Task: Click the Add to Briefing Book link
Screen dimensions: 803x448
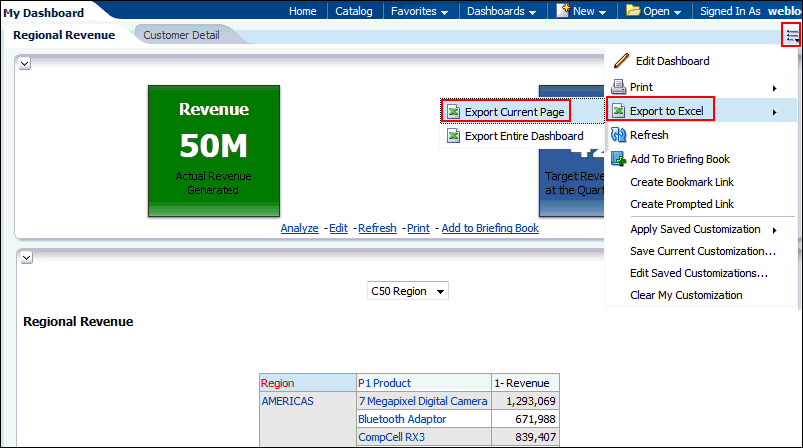Action: tap(490, 228)
